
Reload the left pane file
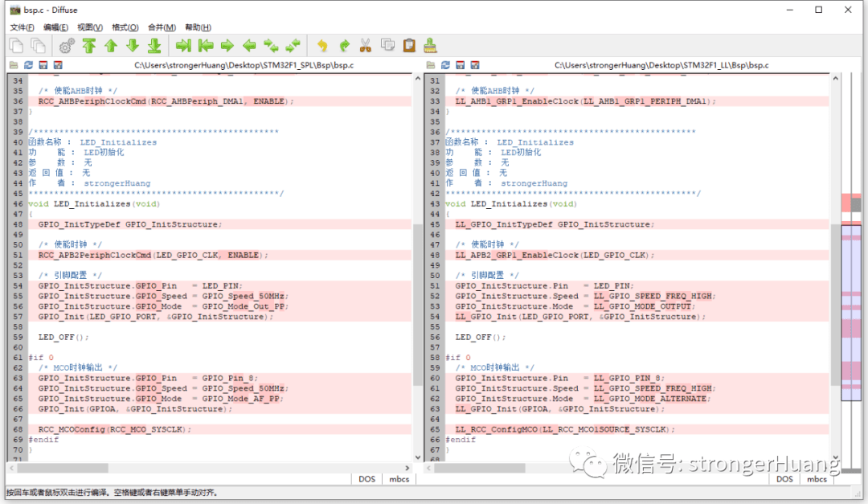tap(29, 65)
